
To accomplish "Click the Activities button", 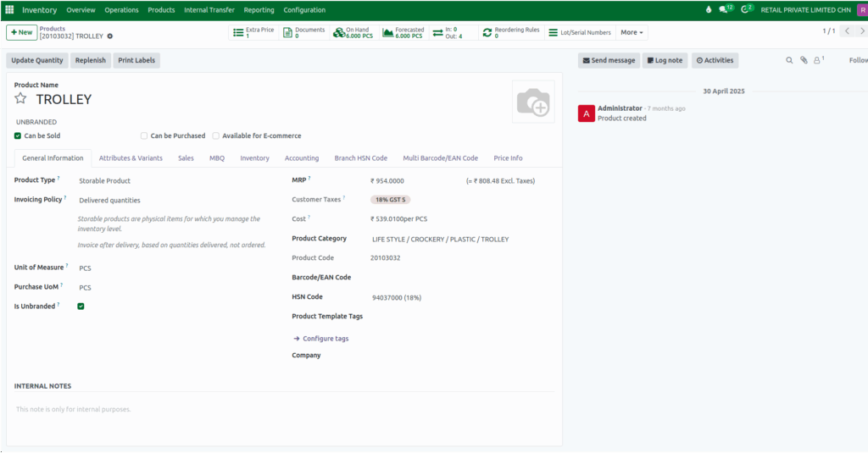I will point(715,60).
